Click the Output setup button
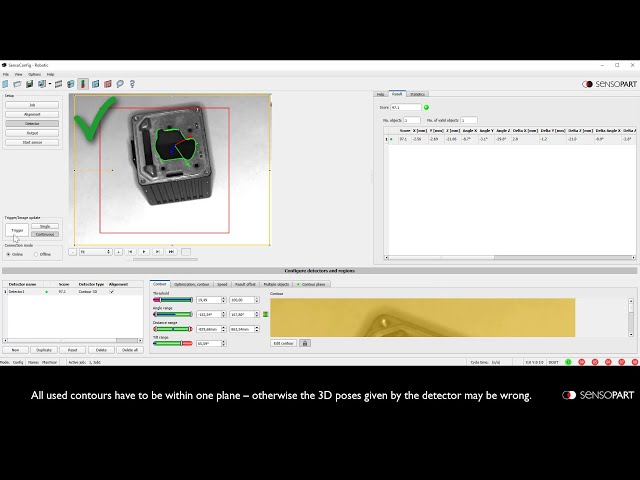The width and height of the screenshot is (640, 480). [x=32, y=133]
